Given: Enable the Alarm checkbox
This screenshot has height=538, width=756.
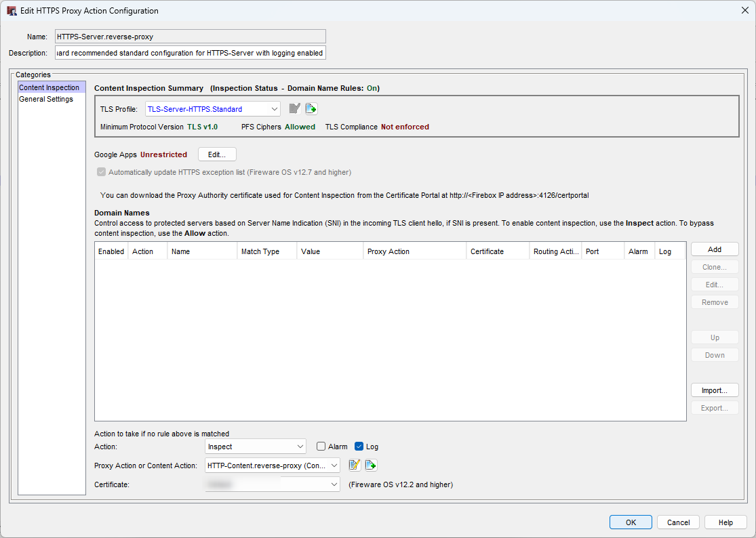Looking at the screenshot, I should pos(321,447).
